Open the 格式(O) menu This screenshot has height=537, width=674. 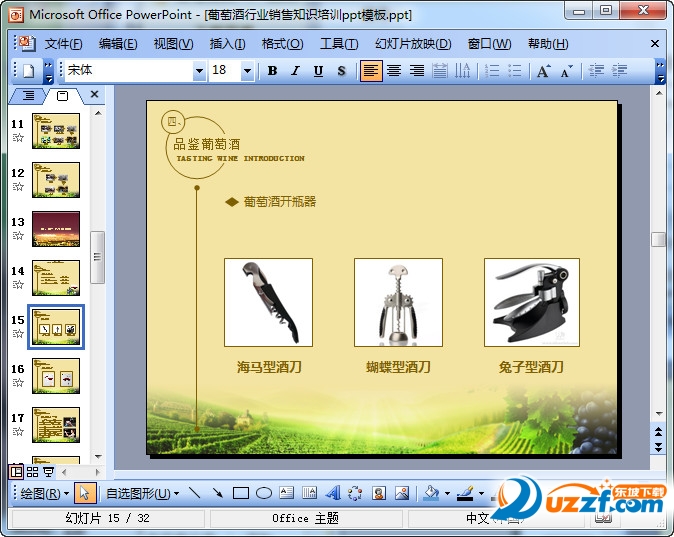[282, 44]
